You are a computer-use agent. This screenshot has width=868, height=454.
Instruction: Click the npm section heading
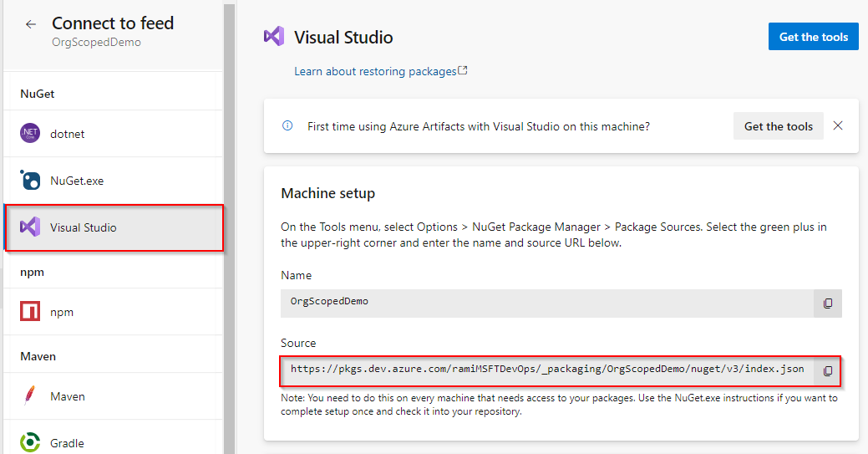tap(32, 273)
